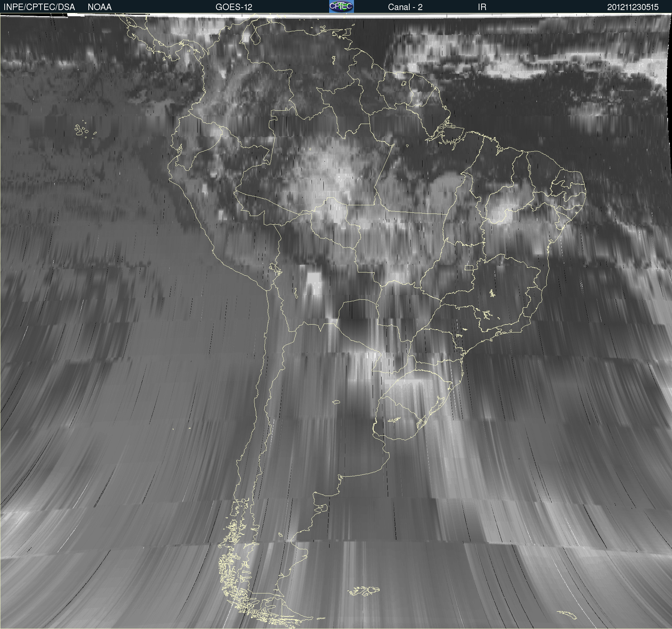Click the timestamp '201211230515'

633,7
